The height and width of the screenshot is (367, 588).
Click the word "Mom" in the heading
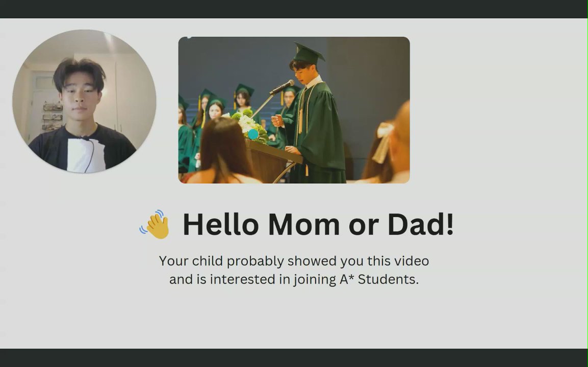pos(303,224)
